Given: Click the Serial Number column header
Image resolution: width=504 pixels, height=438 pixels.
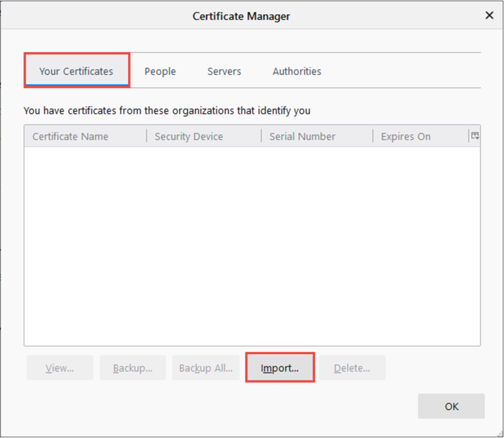Looking at the screenshot, I should 302,137.
